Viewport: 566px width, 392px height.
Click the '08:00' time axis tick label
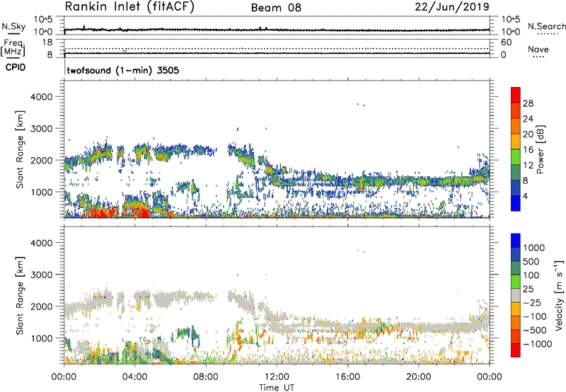206,377
